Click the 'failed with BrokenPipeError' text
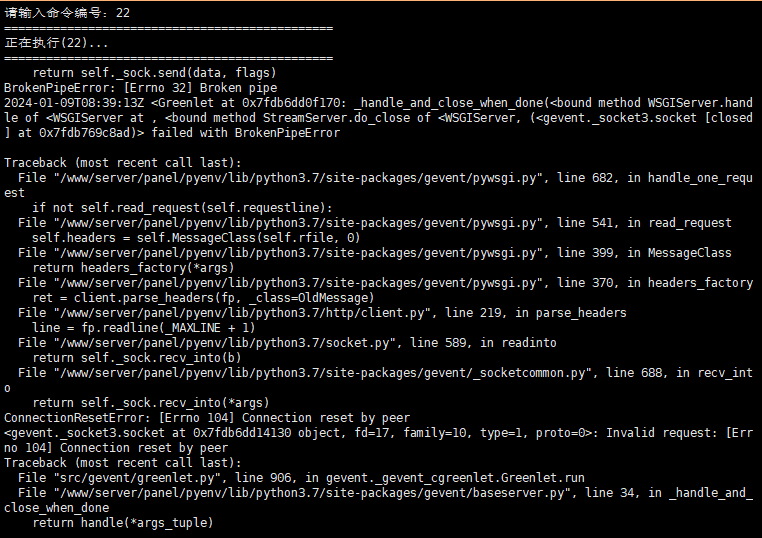This screenshot has height=538, width=762. 245,133
